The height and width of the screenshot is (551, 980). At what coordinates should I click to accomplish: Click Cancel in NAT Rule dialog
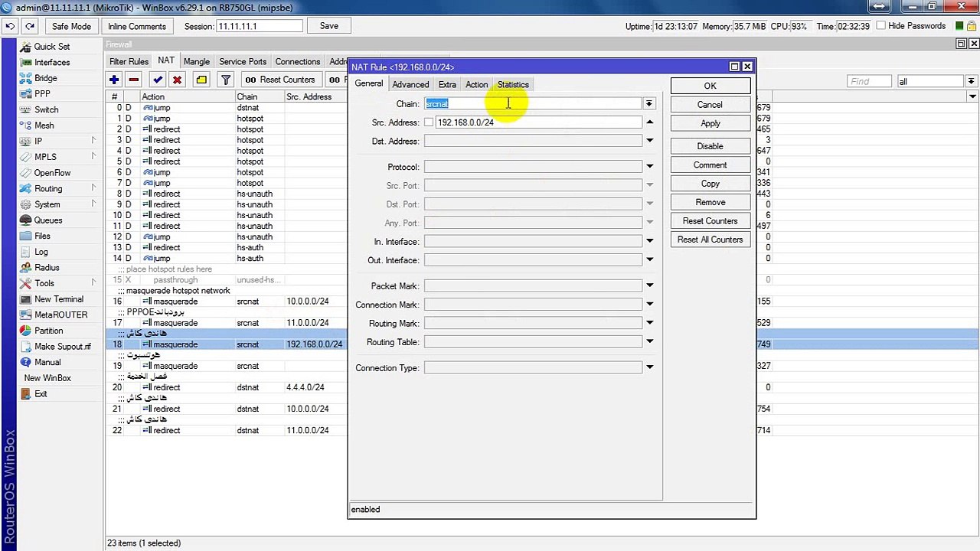pos(710,105)
